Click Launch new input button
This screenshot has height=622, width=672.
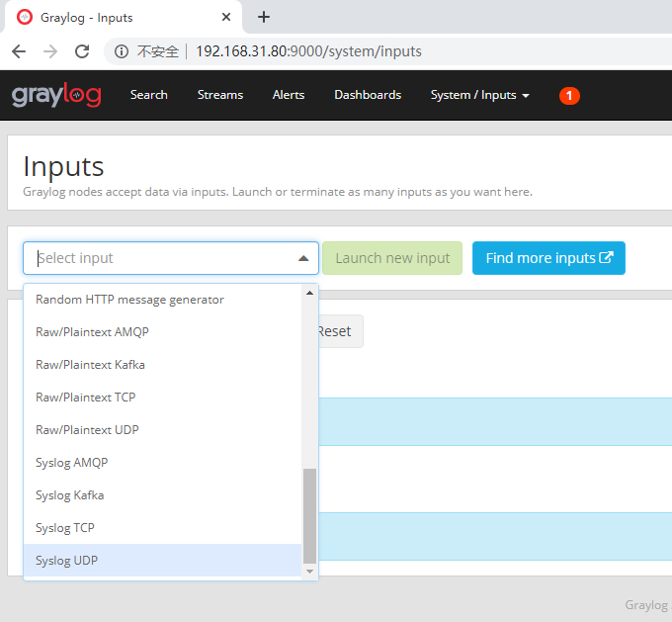pyautogui.click(x=392, y=258)
